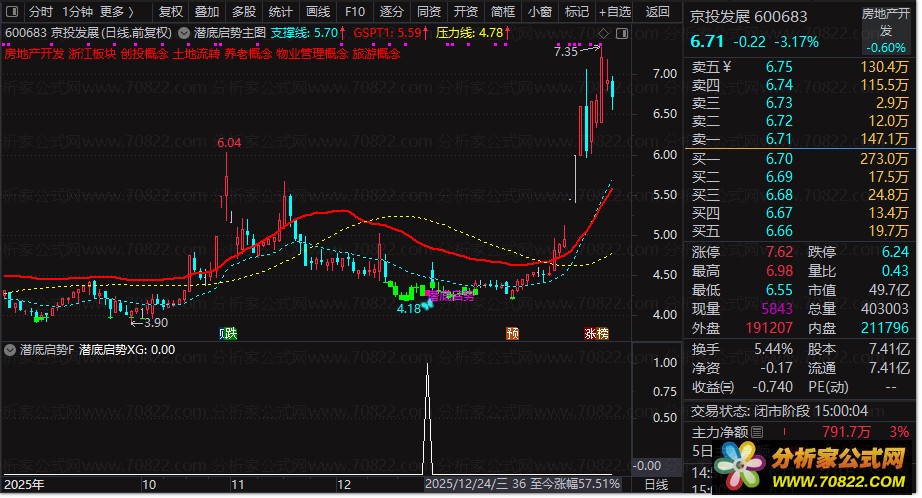The image size is (922, 498).
Task: Toggle the chart side panel icon
Action: click(622, 34)
